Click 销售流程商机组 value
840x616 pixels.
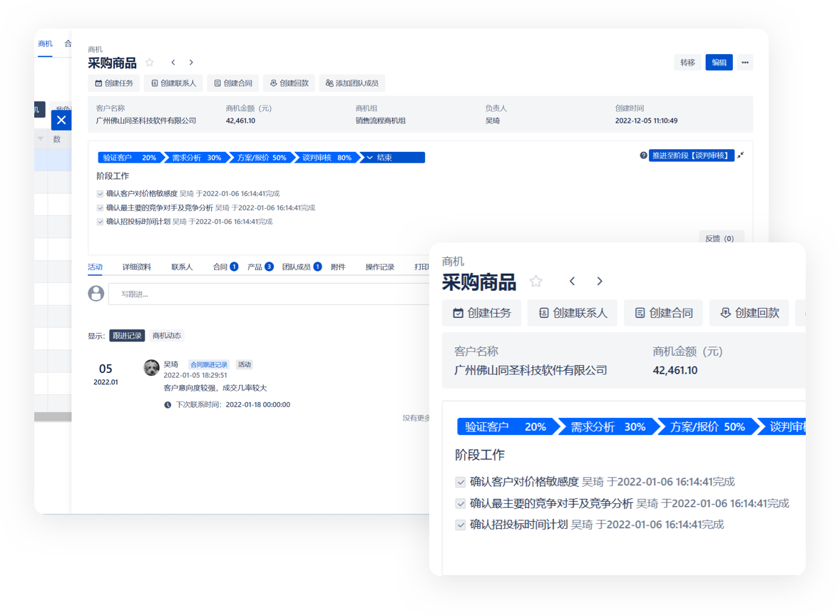coord(380,121)
